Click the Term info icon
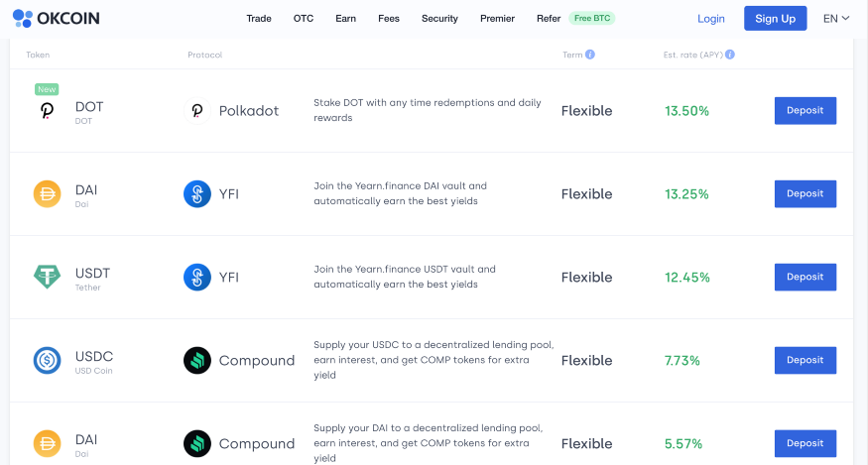868x465 pixels. (x=590, y=55)
